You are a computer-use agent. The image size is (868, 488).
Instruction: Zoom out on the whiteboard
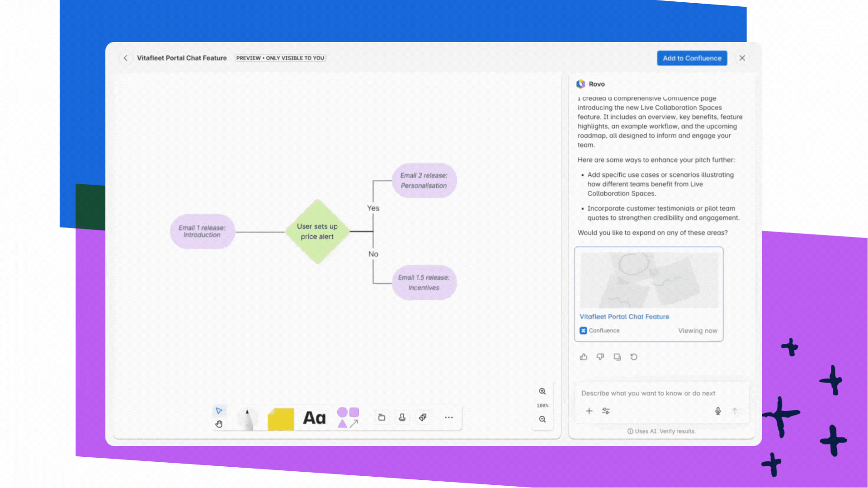(542, 419)
